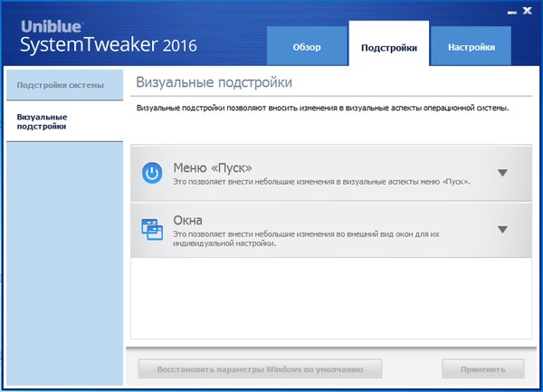The width and height of the screenshot is (543, 392).
Task: Select Визуальные подстройки in the sidebar
Action: (x=43, y=121)
